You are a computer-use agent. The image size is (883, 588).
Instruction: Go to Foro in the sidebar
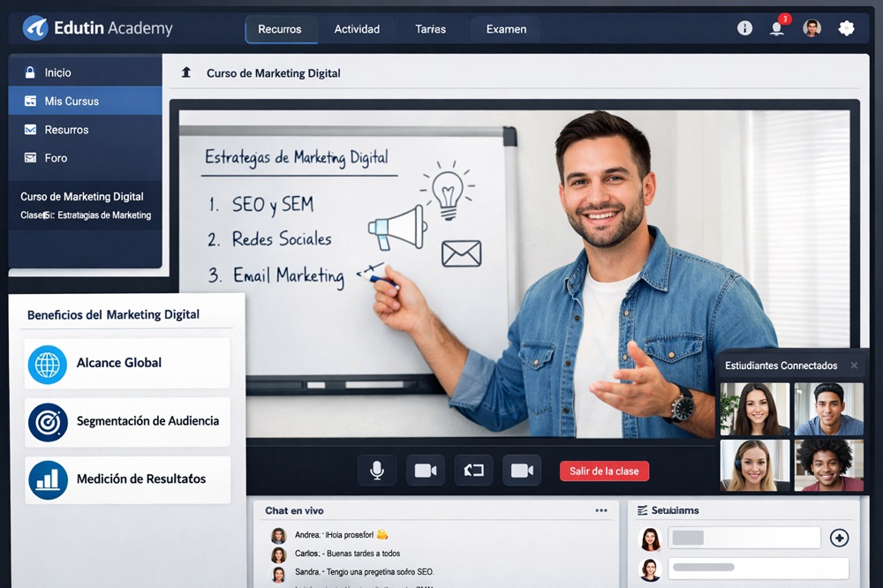(56, 158)
